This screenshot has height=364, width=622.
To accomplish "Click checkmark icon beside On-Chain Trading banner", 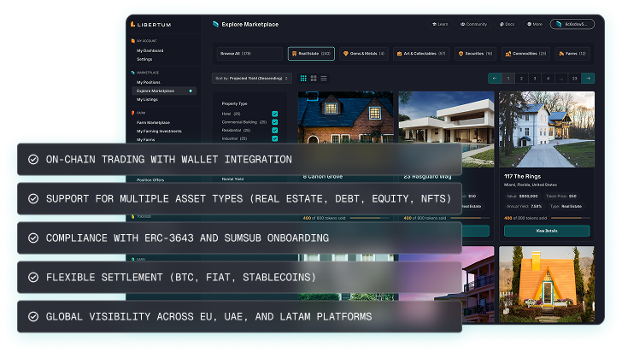I will coord(33,160).
